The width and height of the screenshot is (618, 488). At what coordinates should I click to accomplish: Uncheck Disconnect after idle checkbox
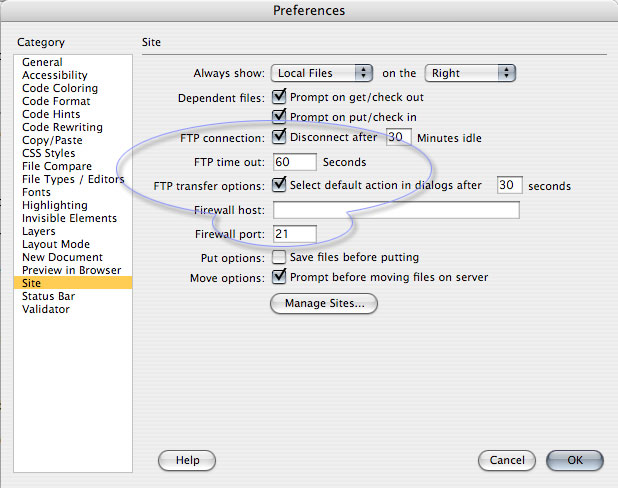279,137
